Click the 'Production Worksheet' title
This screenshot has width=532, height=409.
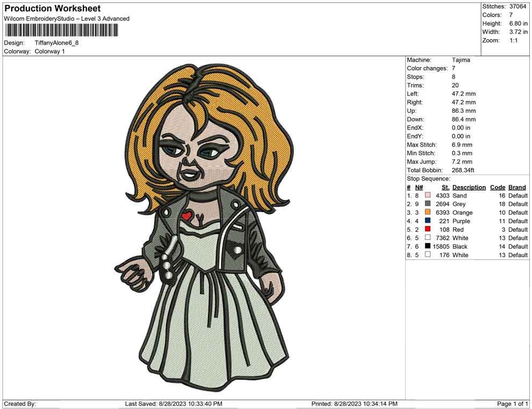(53, 8)
